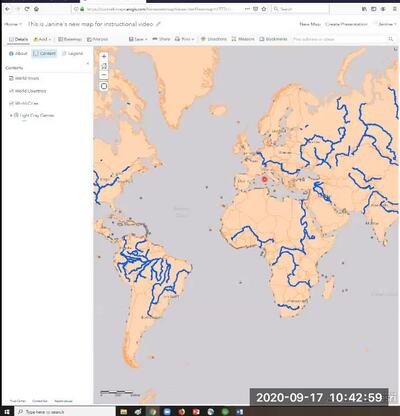The height and width of the screenshot is (416, 400).
Task: Click the browser address bar URL
Action: pos(159,9)
